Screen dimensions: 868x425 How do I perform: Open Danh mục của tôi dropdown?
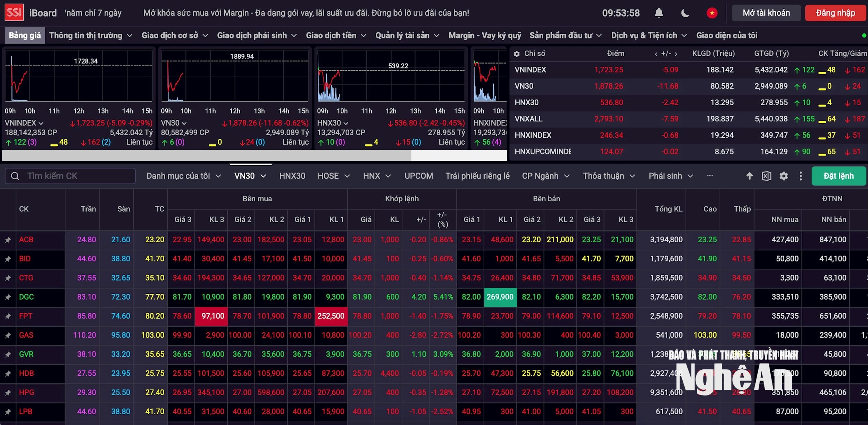(x=184, y=176)
